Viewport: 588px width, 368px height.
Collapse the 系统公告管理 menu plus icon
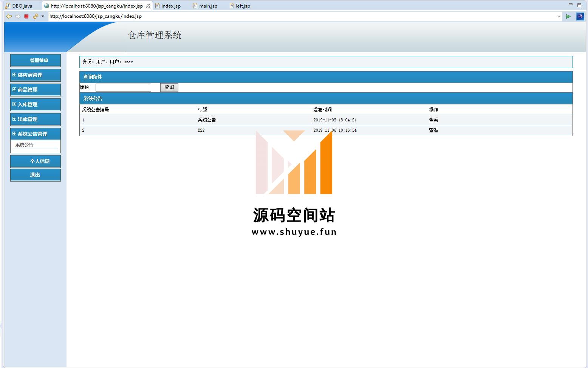(14, 134)
